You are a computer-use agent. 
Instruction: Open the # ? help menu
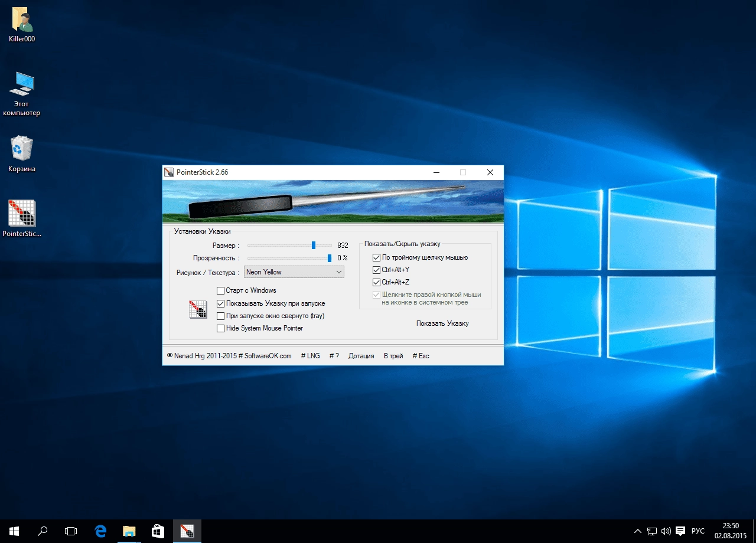334,356
